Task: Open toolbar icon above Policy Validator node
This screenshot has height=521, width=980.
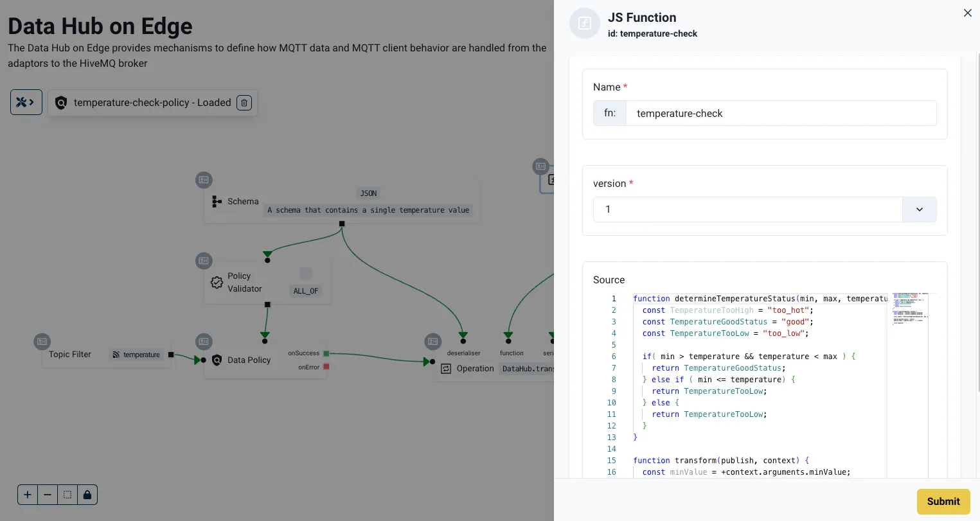Action: [204, 260]
